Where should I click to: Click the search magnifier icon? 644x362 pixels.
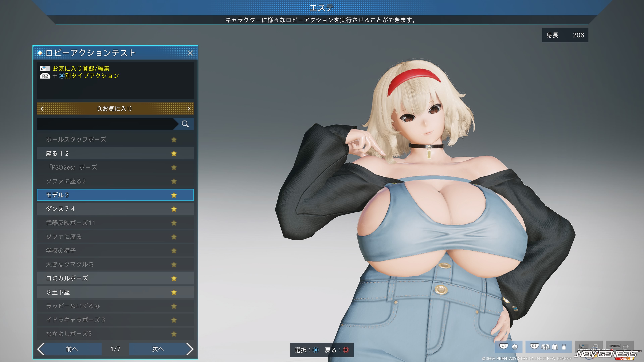tap(185, 124)
